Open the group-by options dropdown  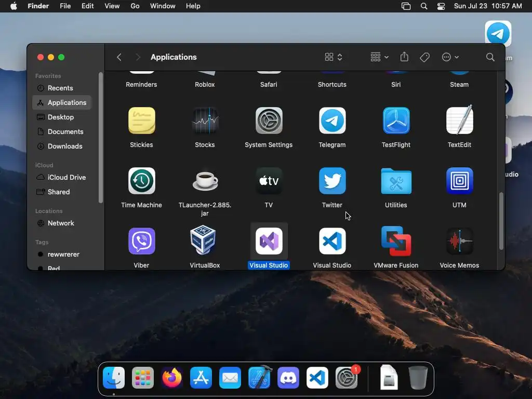(380, 57)
